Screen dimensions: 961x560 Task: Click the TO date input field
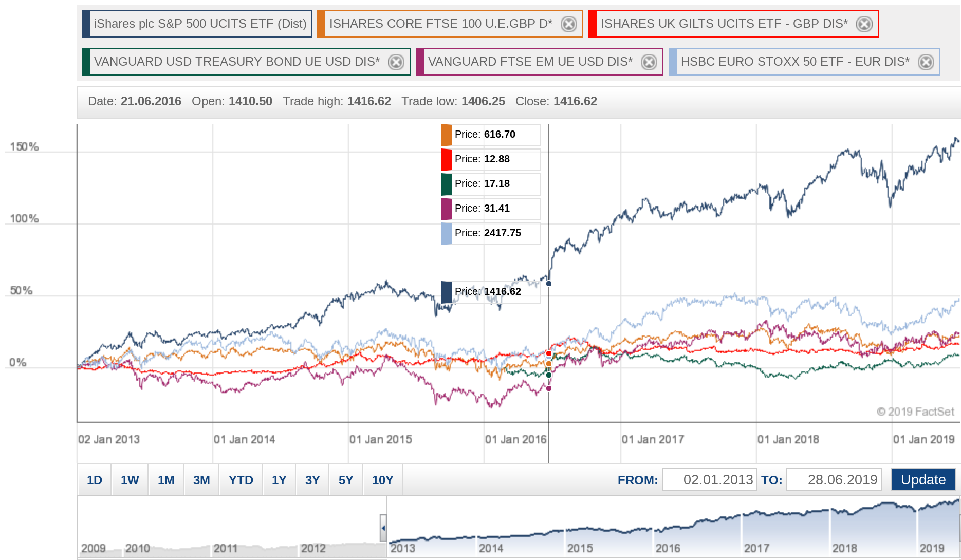tap(834, 480)
